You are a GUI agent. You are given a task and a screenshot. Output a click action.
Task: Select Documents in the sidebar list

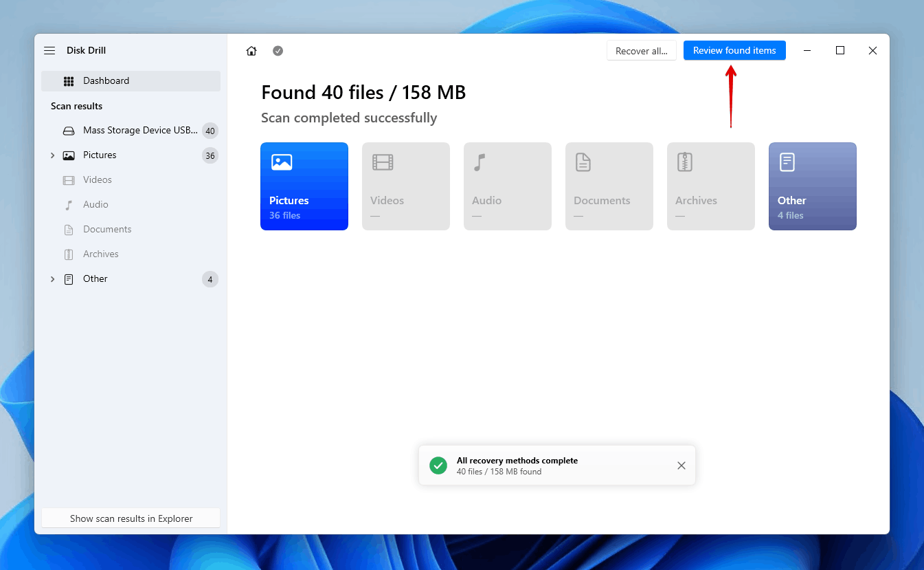107,230
